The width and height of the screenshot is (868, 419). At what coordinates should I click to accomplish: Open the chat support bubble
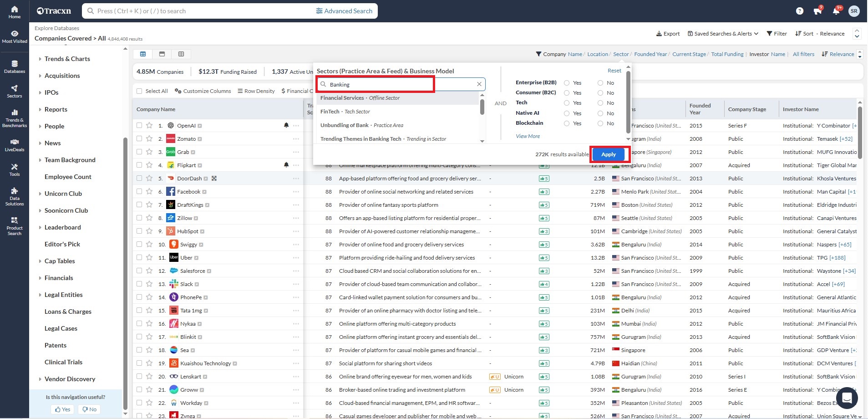tap(847, 398)
